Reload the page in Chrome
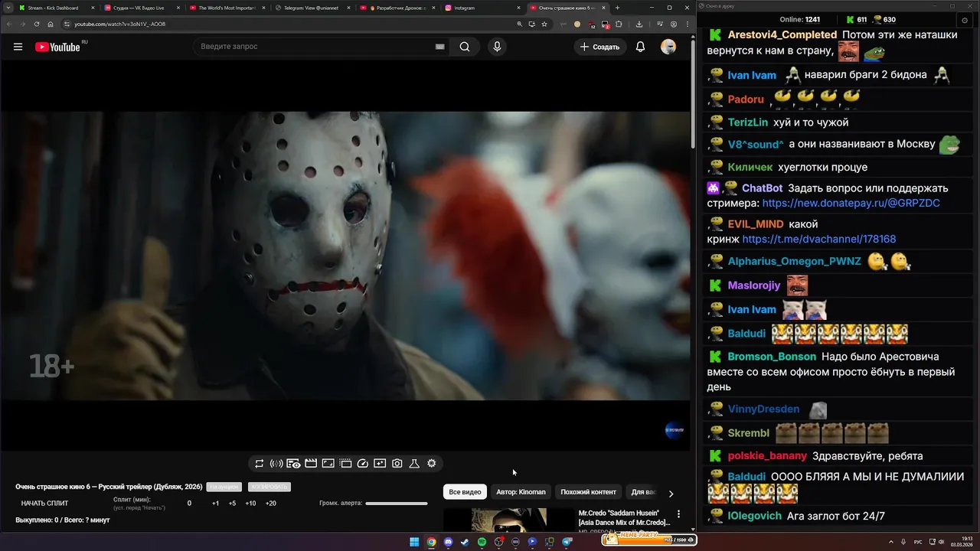The image size is (980, 551). click(36, 24)
